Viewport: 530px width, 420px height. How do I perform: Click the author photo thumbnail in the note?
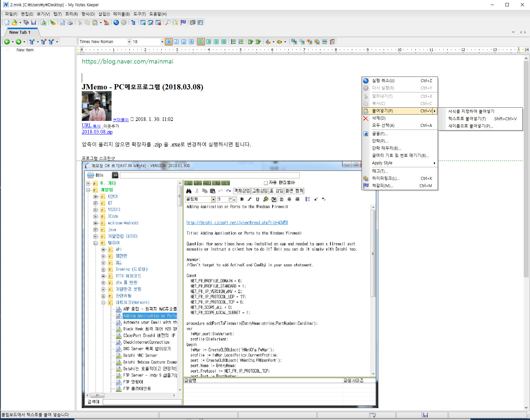pos(97,106)
